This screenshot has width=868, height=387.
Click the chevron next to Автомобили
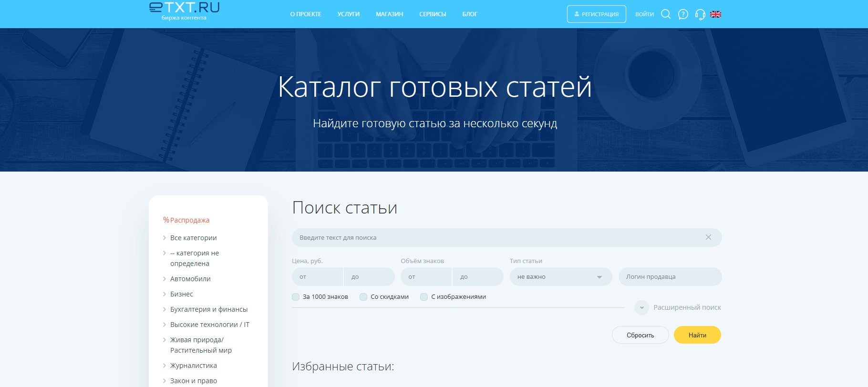165,279
